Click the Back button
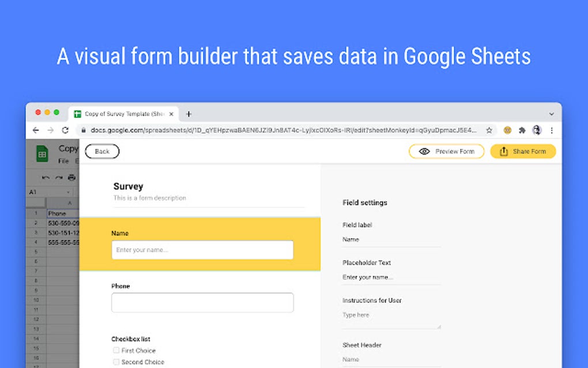The height and width of the screenshot is (368, 588). (102, 151)
